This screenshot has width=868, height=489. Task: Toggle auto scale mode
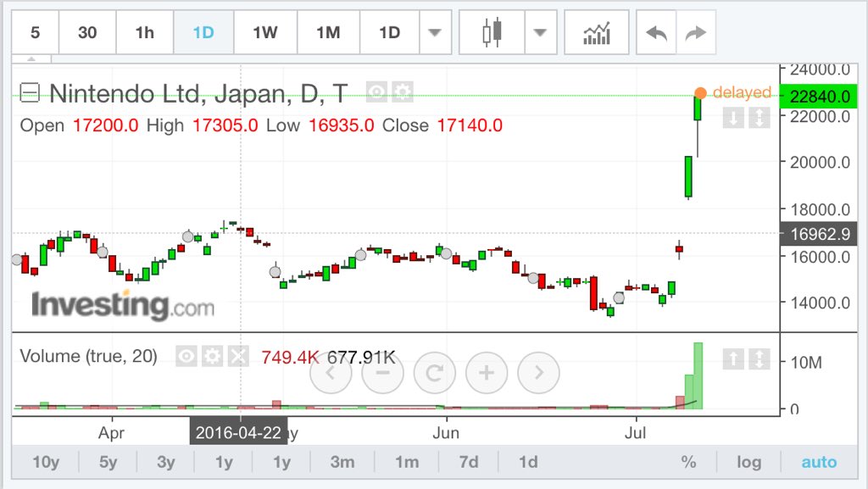click(x=820, y=462)
